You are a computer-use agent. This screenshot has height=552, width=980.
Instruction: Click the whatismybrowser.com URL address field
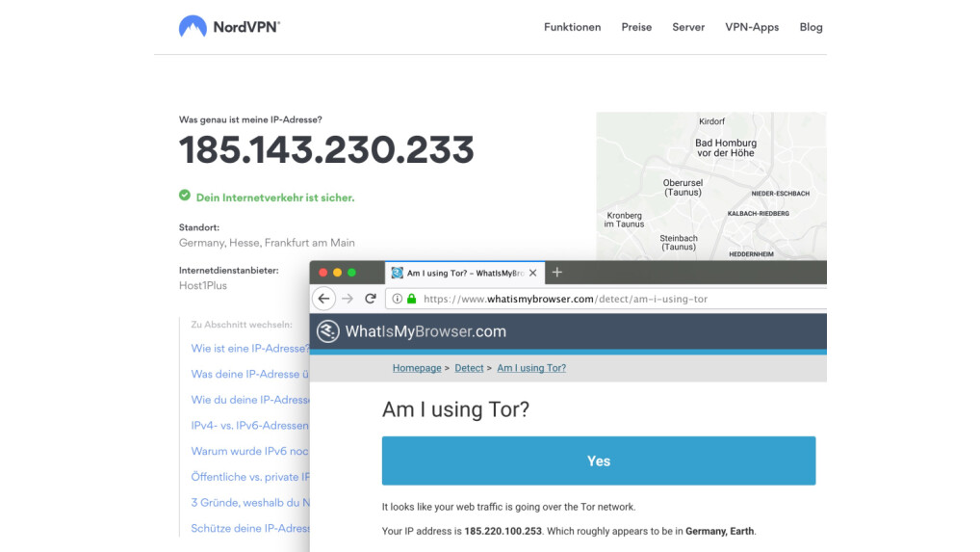606,299
